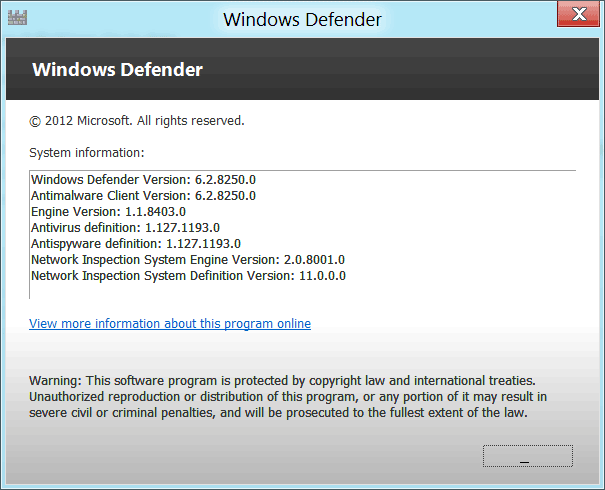This screenshot has width=605, height=490.
Task: Select the 'Network Inspection System Definition Version' line
Action: click(188, 275)
